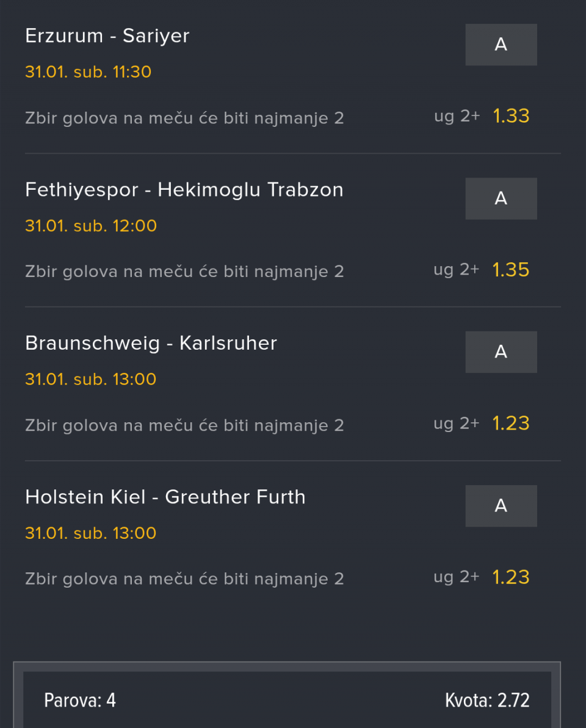
Task: Select the 31.01. sub. 12:00 date
Action: pos(91,226)
